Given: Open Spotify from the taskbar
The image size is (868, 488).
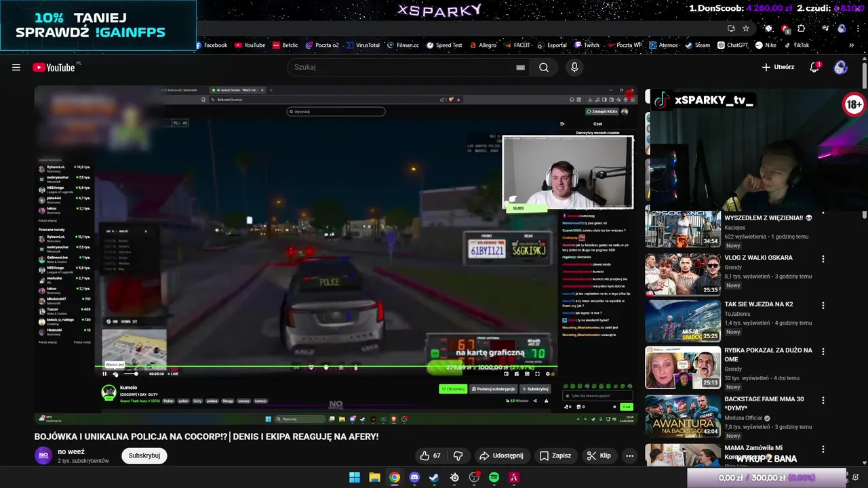Looking at the screenshot, I should [494, 477].
